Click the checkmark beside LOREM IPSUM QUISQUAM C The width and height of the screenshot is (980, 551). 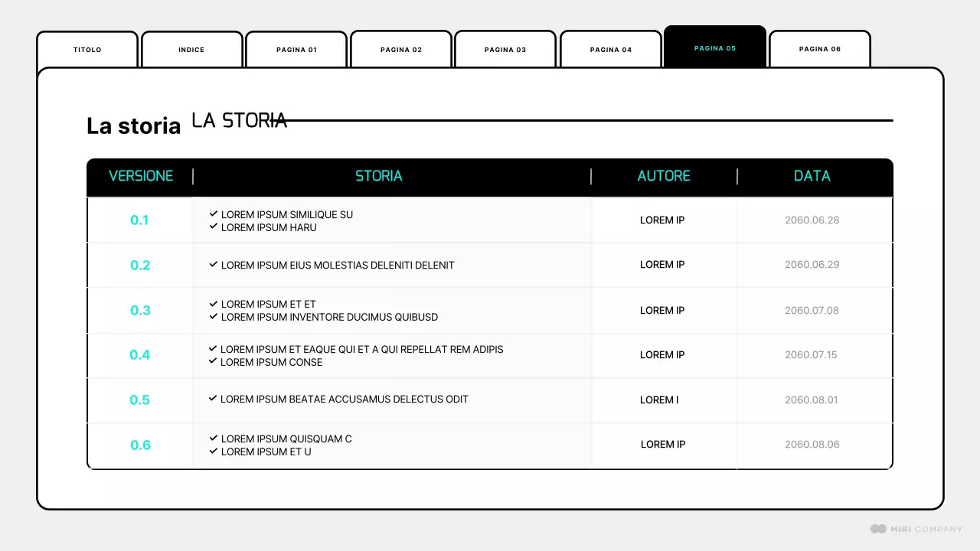pyautogui.click(x=214, y=439)
